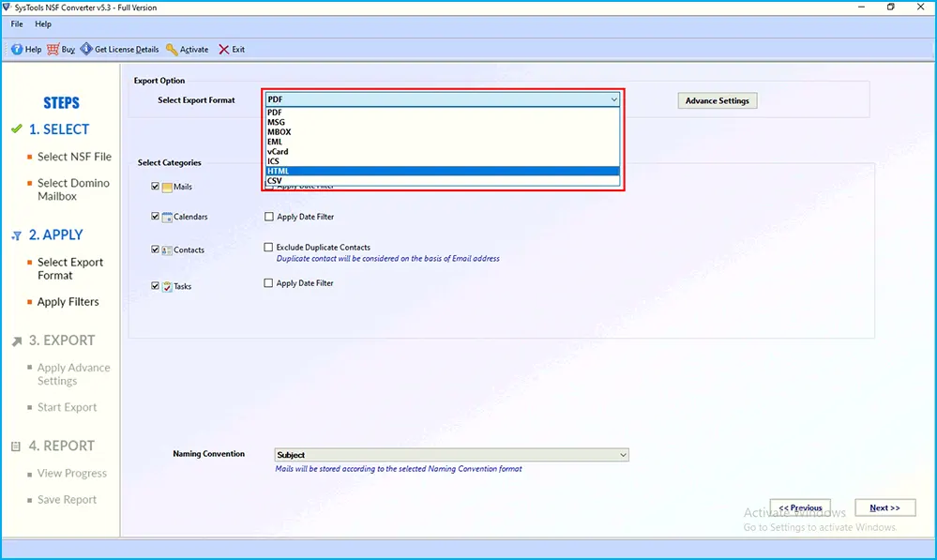
Task: Click the 1. SELECT heading
Action: [x=59, y=129]
